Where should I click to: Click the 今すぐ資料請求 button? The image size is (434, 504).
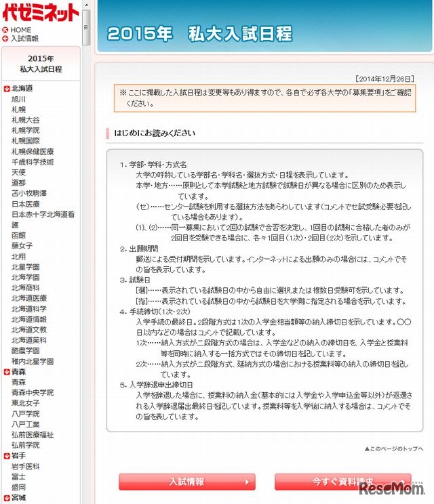coord(343,482)
